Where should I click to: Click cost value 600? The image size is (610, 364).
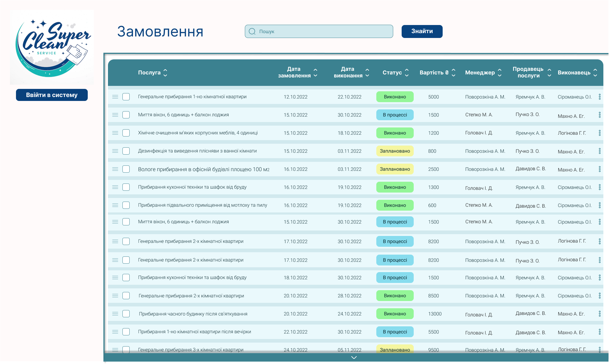(432, 205)
